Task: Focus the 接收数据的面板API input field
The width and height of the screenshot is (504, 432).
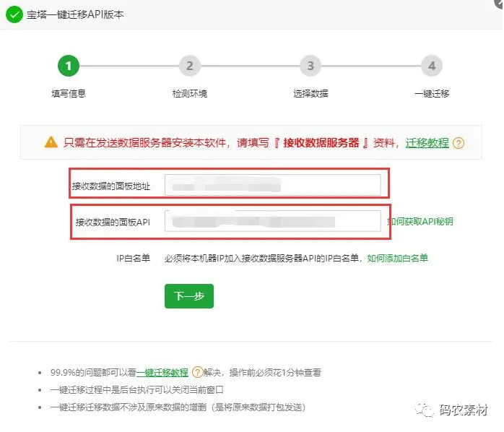Action: (x=271, y=221)
